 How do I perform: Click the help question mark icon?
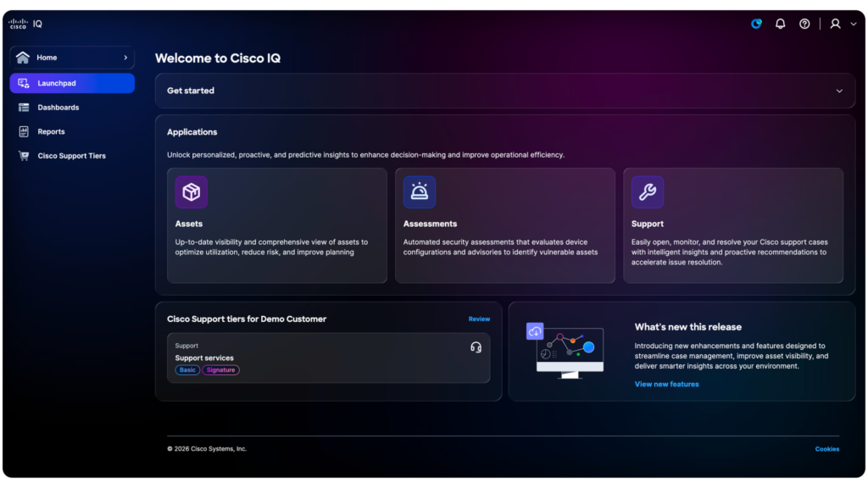point(804,24)
